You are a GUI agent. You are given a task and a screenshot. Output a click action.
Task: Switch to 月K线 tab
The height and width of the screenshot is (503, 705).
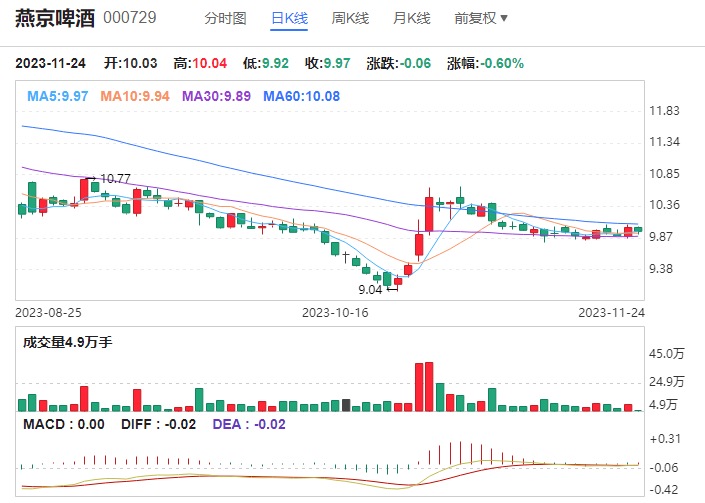pyautogui.click(x=412, y=18)
